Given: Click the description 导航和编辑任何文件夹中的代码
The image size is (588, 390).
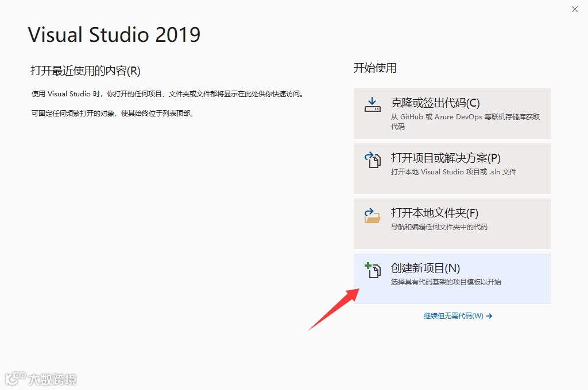Looking at the screenshot, I should pos(439,227).
